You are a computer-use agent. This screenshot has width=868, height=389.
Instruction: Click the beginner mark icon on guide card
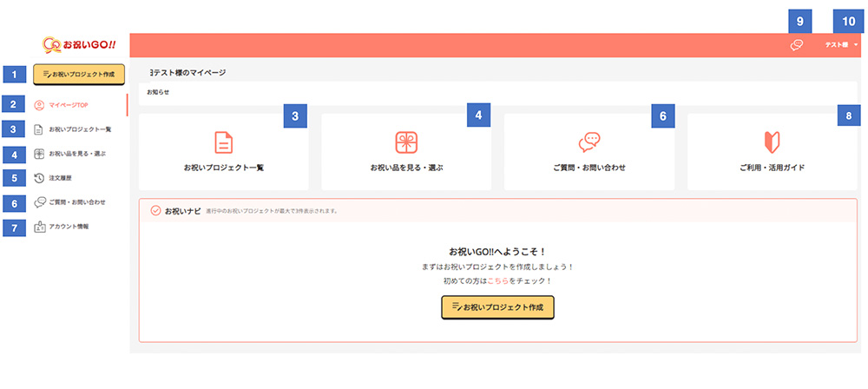click(773, 142)
